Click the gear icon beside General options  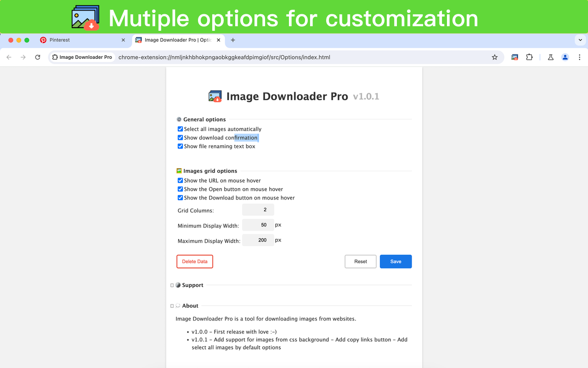(179, 119)
